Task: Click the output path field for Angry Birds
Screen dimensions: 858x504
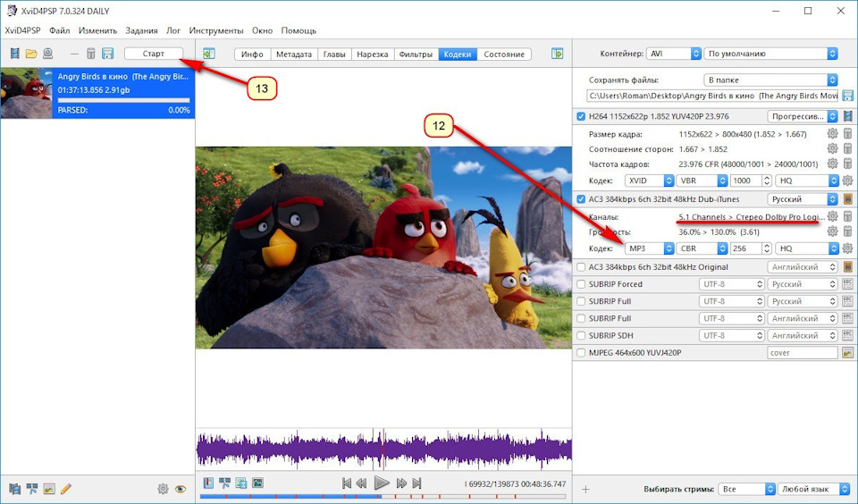Action: [x=712, y=96]
